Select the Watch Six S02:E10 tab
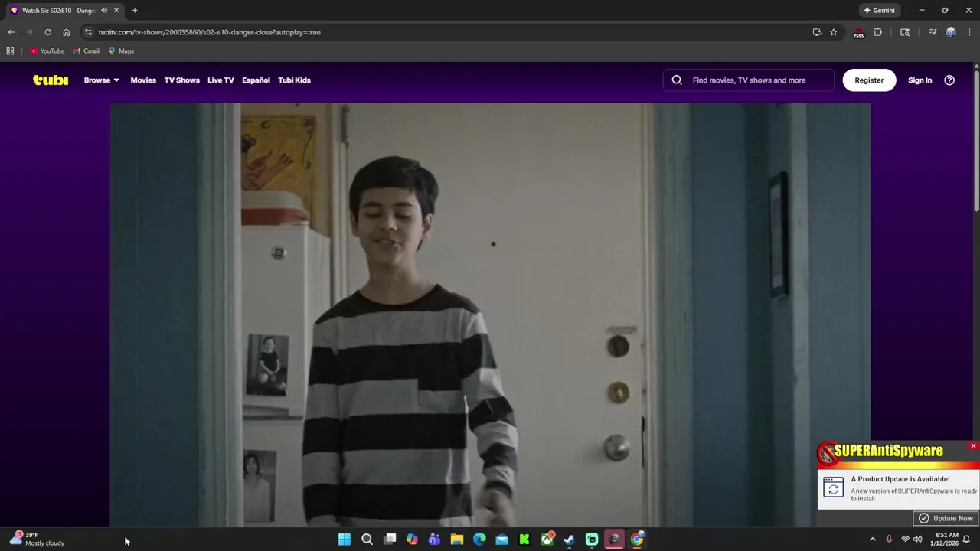 pos(58,11)
